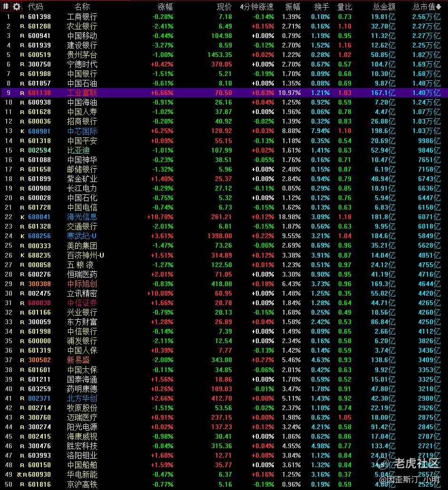
Task: Select 兴业银行 row
Action: pos(224,313)
